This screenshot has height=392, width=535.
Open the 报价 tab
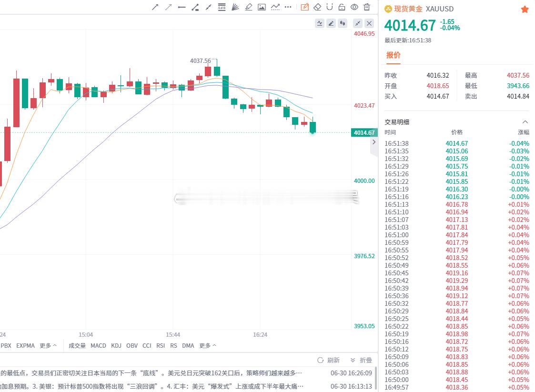point(393,55)
